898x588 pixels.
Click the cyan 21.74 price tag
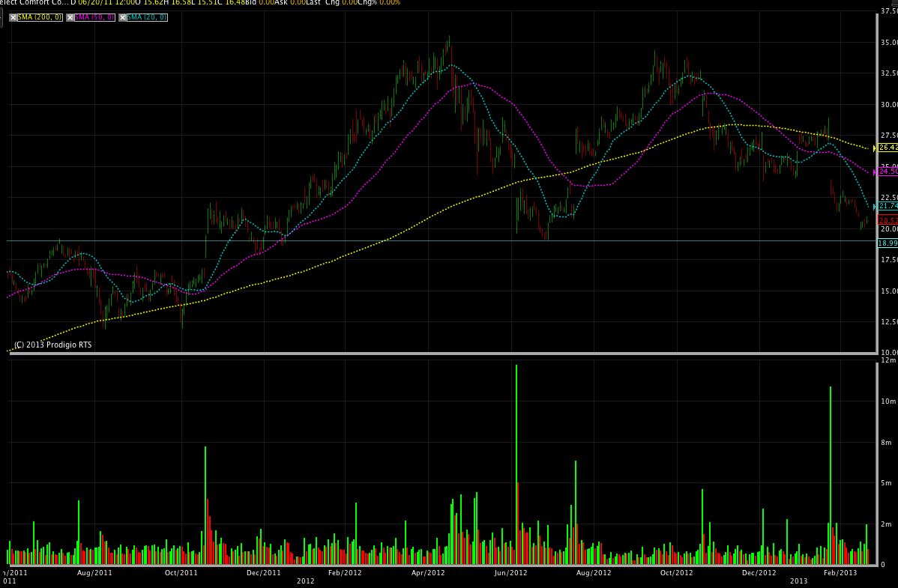[888, 206]
